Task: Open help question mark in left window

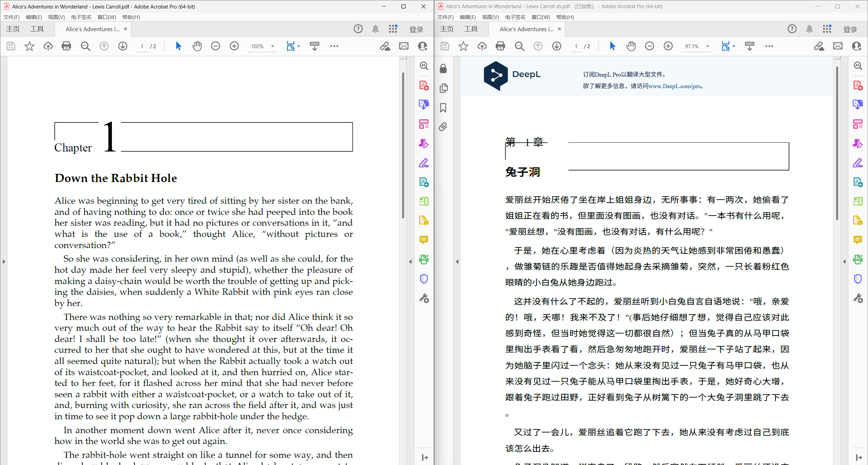Action: tap(358, 29)
